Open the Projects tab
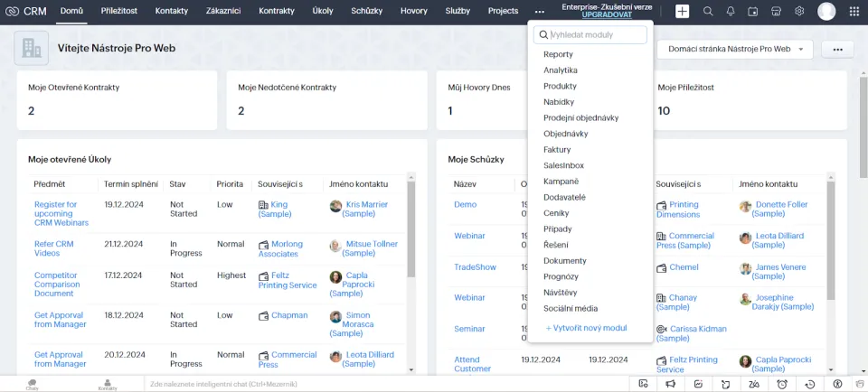 click(504, 11)
